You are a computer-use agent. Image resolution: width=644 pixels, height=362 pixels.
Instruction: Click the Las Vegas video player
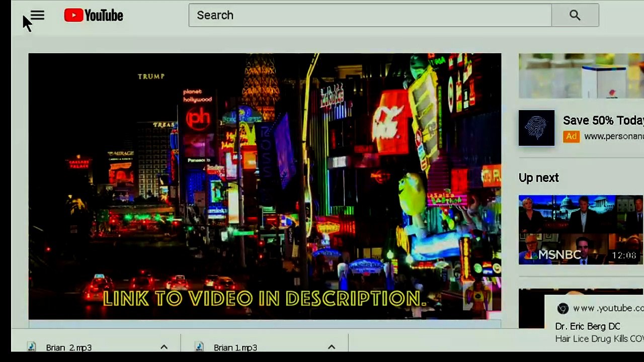click(265, 186)
